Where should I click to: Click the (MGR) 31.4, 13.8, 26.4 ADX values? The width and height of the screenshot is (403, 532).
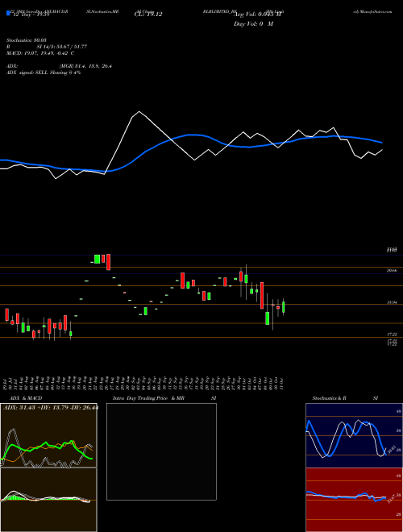[x=85, y=66]
